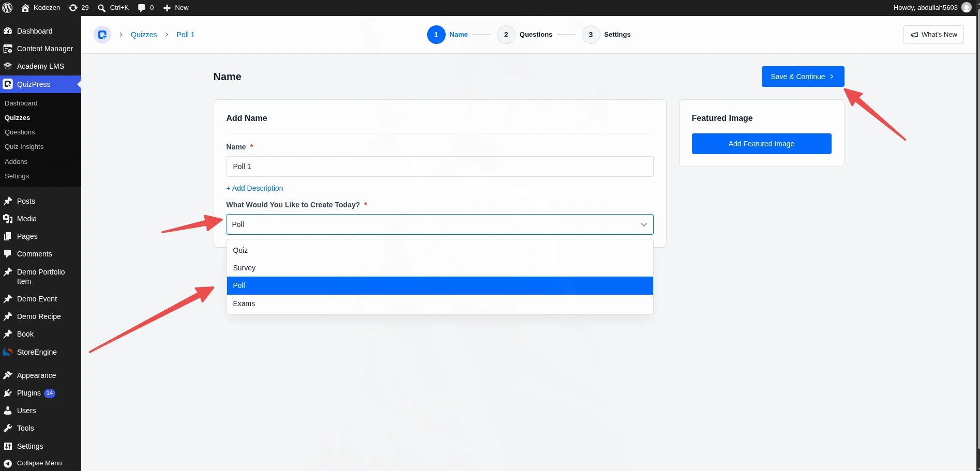Select Quiz from the dropdown list
980x471 pixels.
[x=440, y=250]
